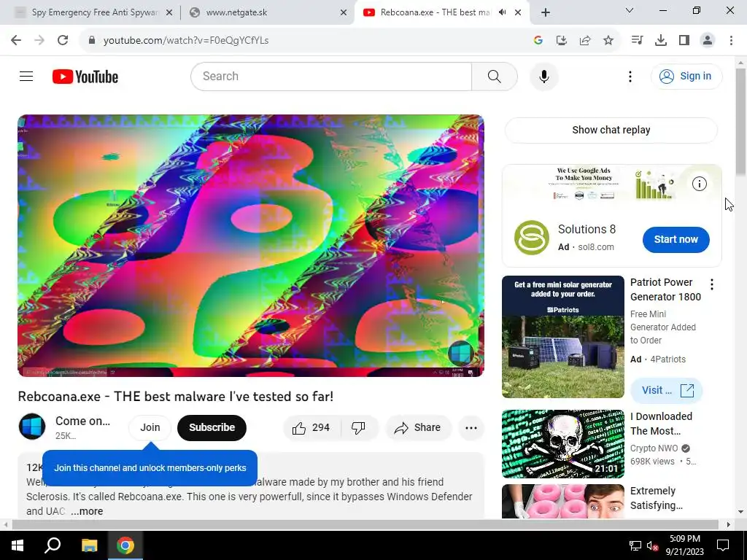Open the channel avatar with Windows logo

point(32,427)
